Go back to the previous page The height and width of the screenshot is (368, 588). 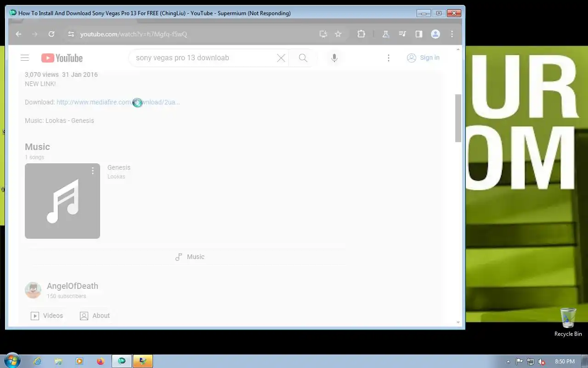(x=18, y=34)
